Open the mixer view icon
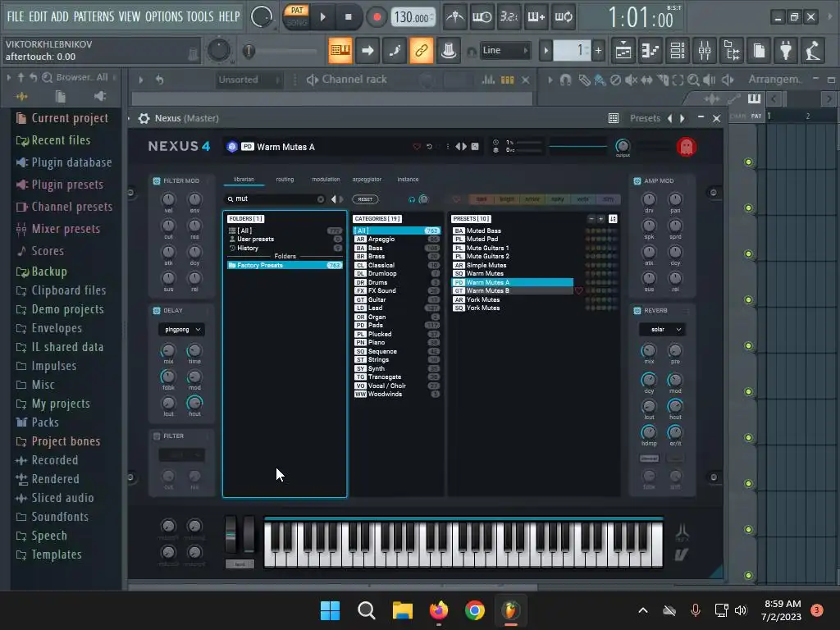Screen dimensions: 840x630 click(705, 50)
